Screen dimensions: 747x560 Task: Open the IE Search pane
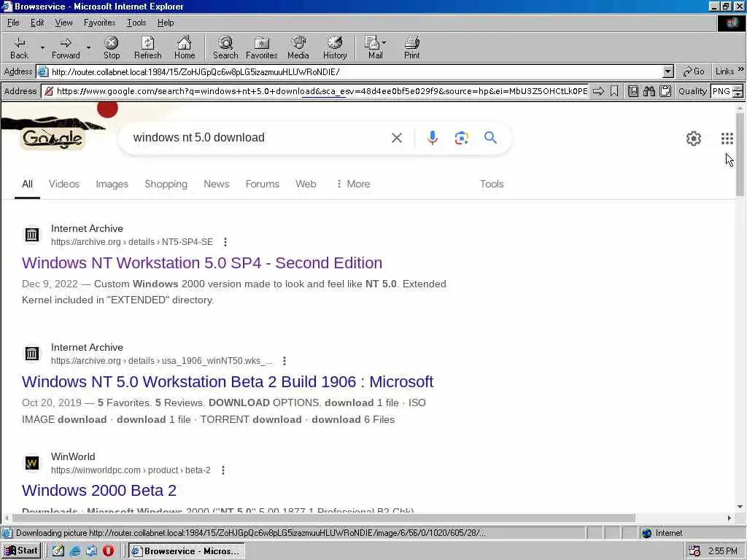pyautogui.click(x=225, y=47)
